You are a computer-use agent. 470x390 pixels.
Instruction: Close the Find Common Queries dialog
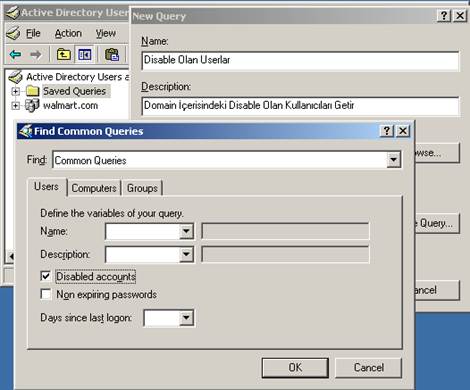tap(403, 131)
